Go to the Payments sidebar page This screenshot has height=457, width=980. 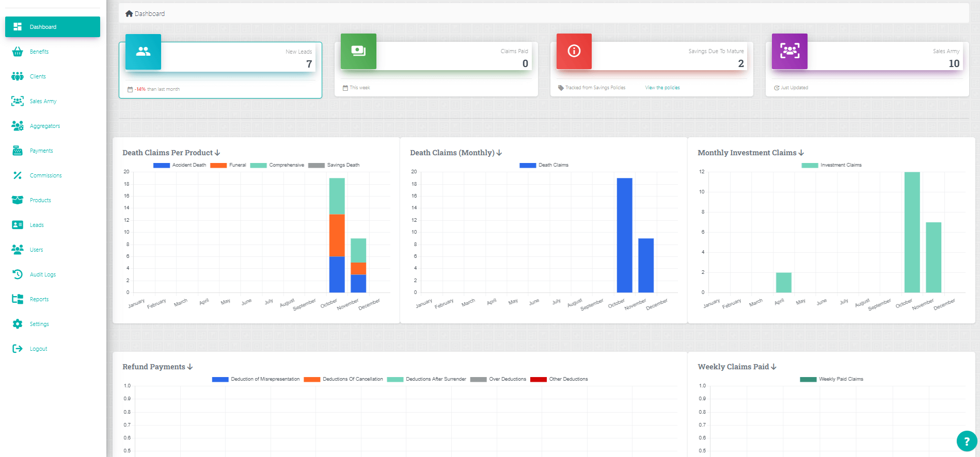(41, 151)
